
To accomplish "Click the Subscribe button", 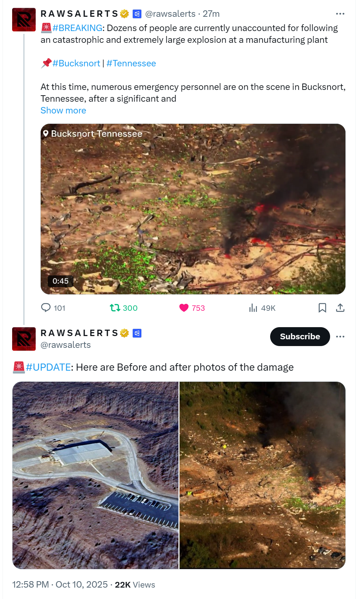I will [x=300, y=336].
